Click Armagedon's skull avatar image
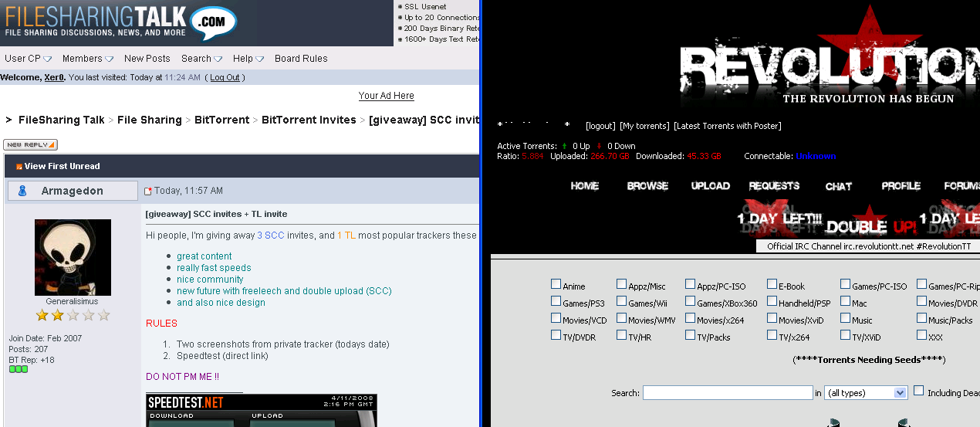 tap(73, 257)
